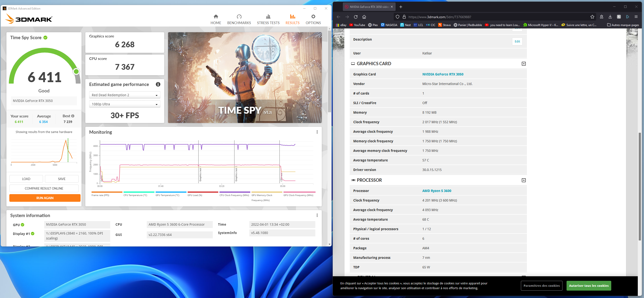The height and width of the screenshot is (298, 644).
Task: Click the score distribution chart under Showing results
Action: pyautogui.click(x=44, y=151)
